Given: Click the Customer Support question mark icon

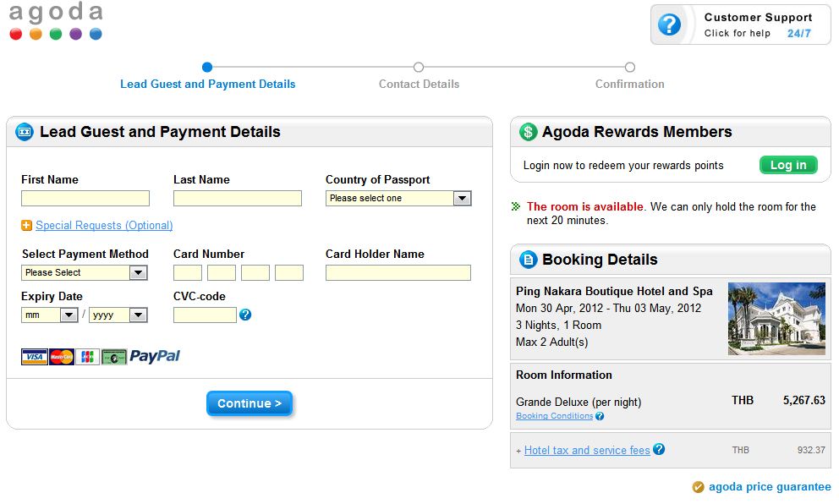Looking at the screenshot, I should coord(669,25).
